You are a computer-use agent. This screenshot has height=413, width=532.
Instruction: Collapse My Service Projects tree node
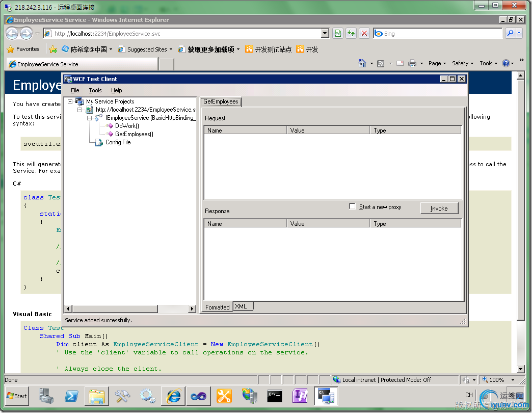pyautogui.click(x=70, y=101)
